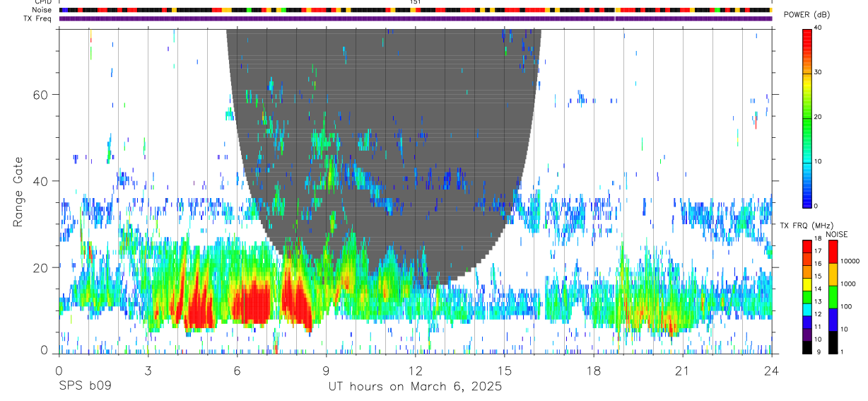Click the NOISE legend color bar
Viewport: 868px width, 401px height.
832,296
